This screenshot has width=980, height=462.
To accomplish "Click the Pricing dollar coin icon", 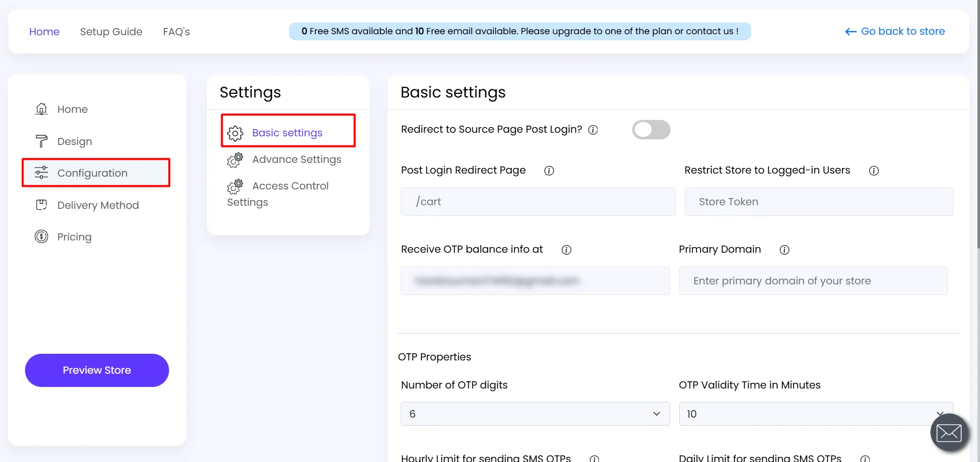I will pyautogui.click(x=41, y=236).
